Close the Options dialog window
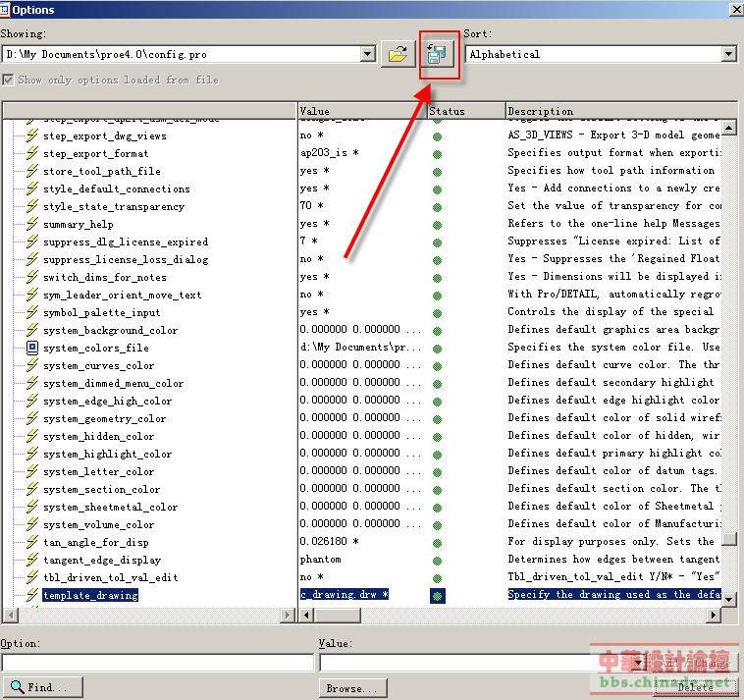 click(736, 10)
